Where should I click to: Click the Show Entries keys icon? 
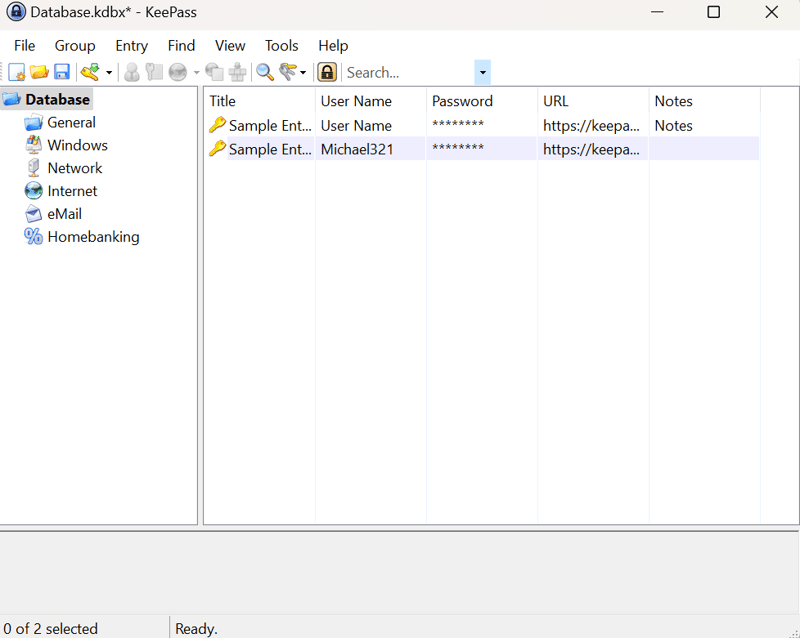point(288,72)
